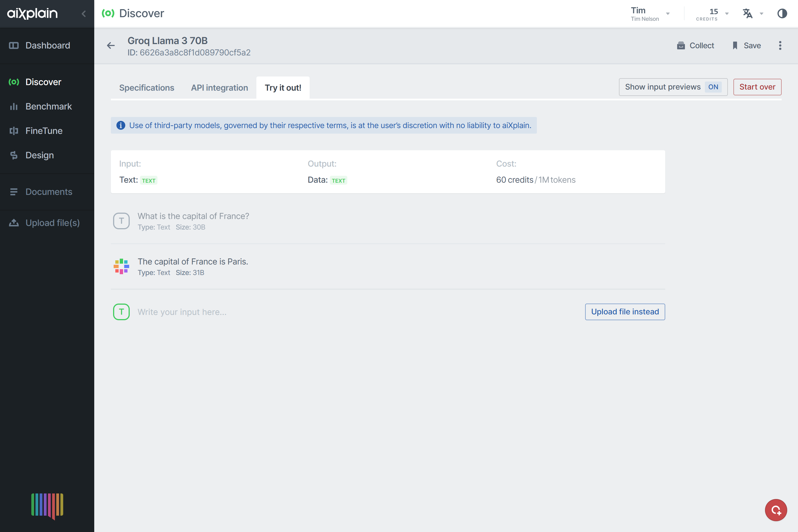Image resolution: width=798 pixels, height=532 pixels.
Task: Click the Design pipeline icon
Action: coord(14,156)
